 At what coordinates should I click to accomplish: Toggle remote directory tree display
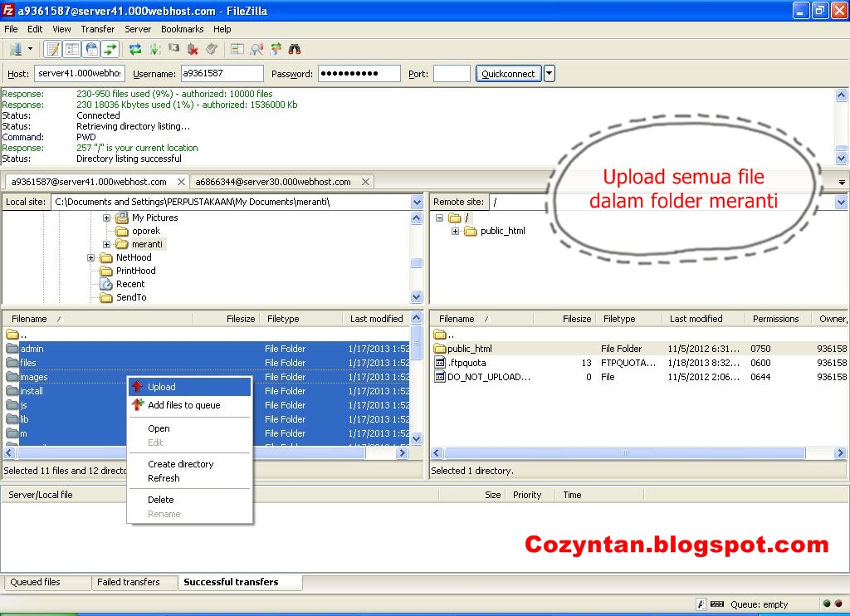pos(91,49)
